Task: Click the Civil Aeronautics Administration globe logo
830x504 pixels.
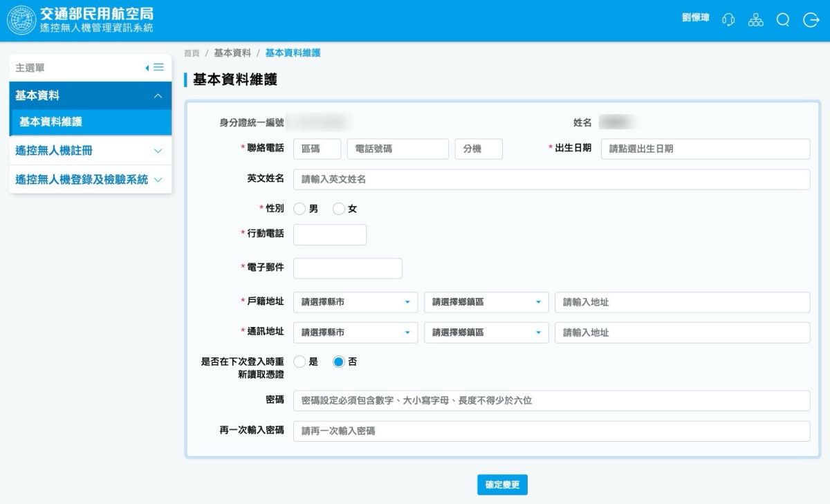Action: point(21,20)
